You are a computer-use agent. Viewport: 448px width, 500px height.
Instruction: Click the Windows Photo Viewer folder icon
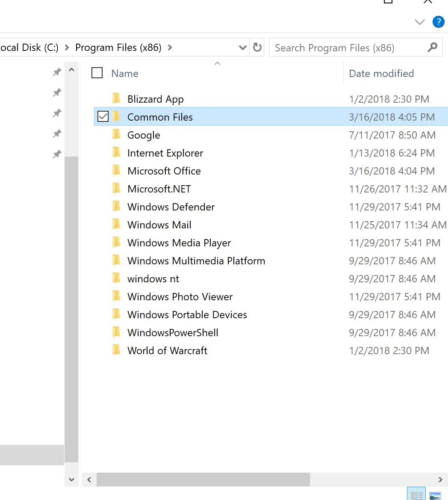point(117,296)
